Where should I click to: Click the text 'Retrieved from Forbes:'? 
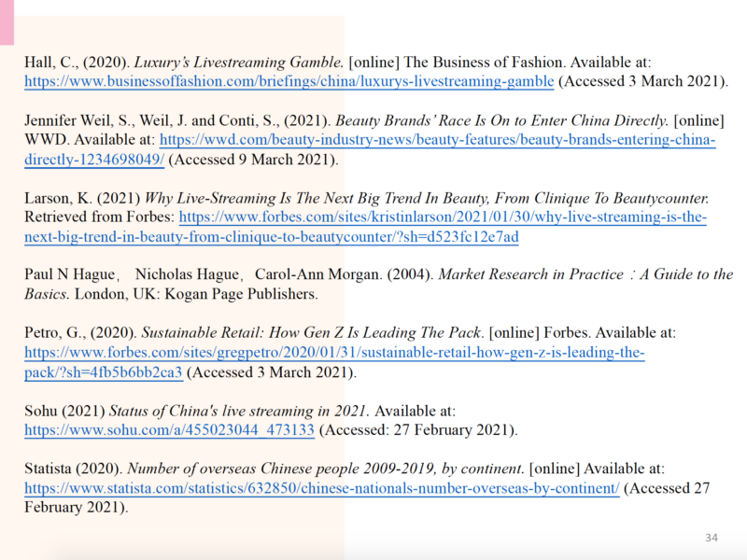[100, 217]
